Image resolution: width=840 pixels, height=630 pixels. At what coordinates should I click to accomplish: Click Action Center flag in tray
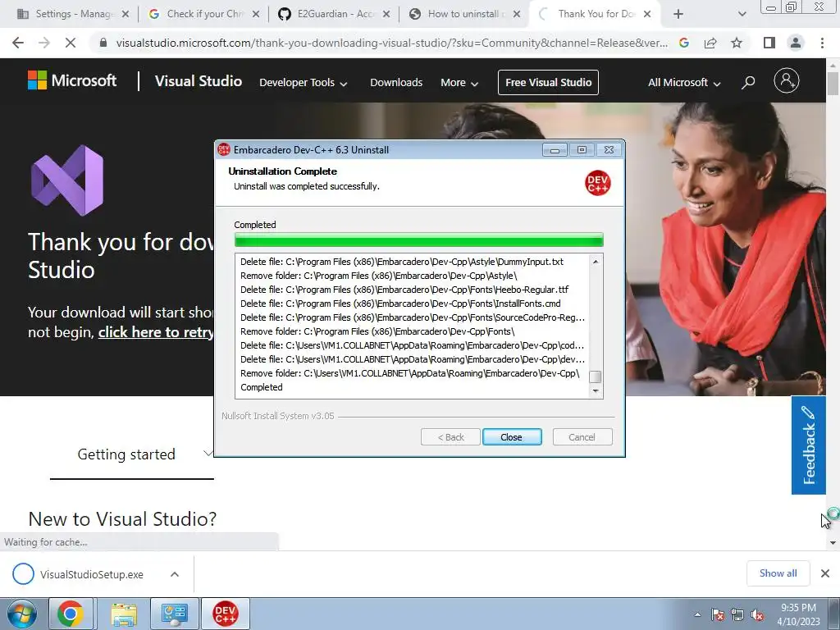718,614
